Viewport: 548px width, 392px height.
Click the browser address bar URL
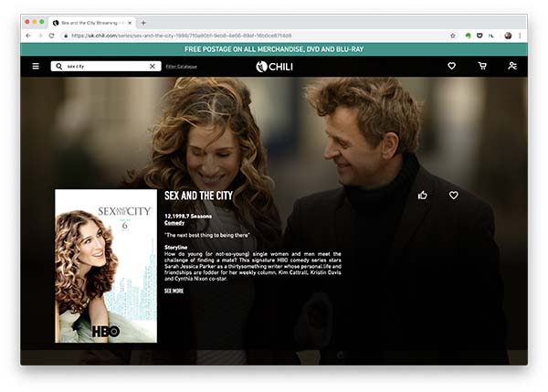pyautogui.click(x=182, y=36)
